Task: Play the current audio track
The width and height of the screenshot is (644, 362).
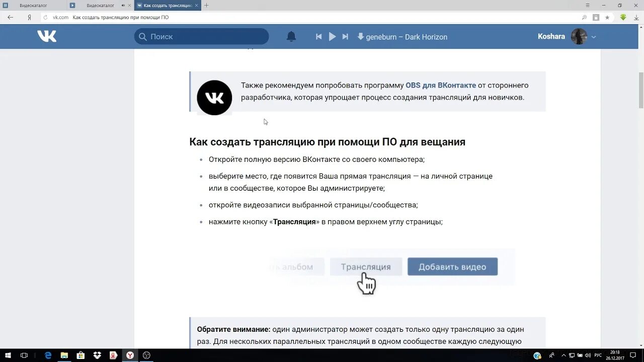Action: click(332, 37)
